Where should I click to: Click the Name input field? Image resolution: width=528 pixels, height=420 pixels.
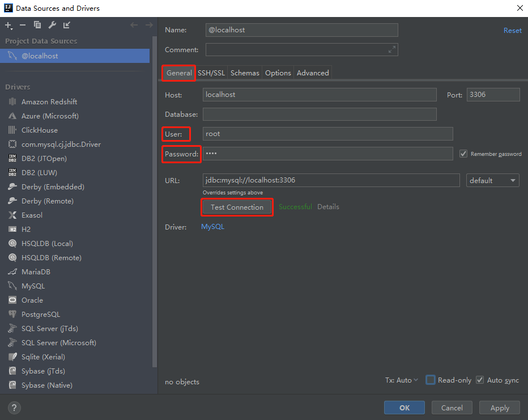click(302, 30)
